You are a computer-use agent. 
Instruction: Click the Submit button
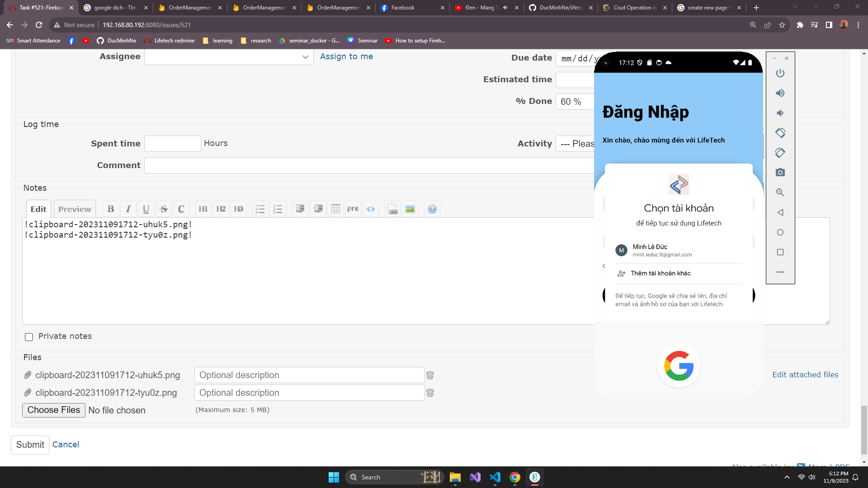click(x=30, y=445)
